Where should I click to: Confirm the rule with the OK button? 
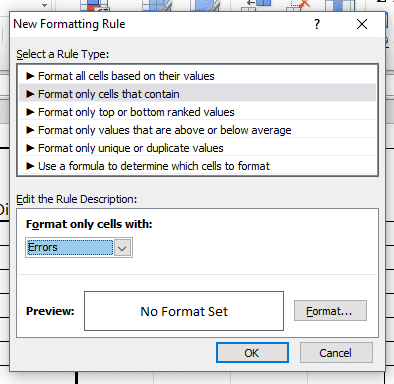[252, 353]
